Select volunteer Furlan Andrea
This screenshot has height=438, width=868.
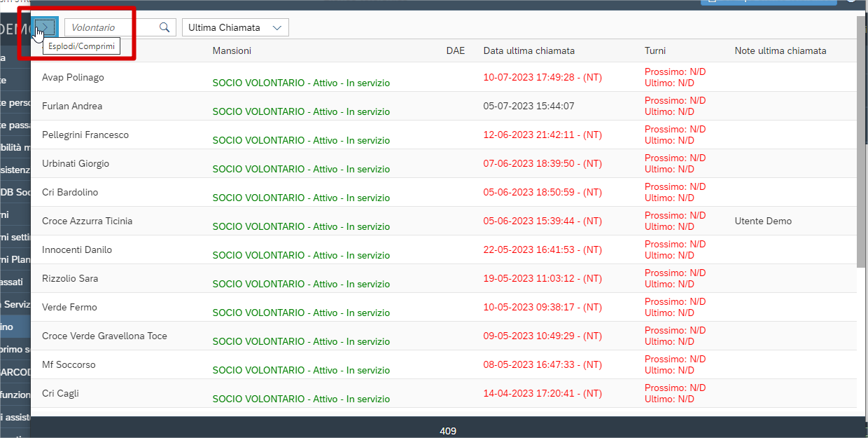72,106
